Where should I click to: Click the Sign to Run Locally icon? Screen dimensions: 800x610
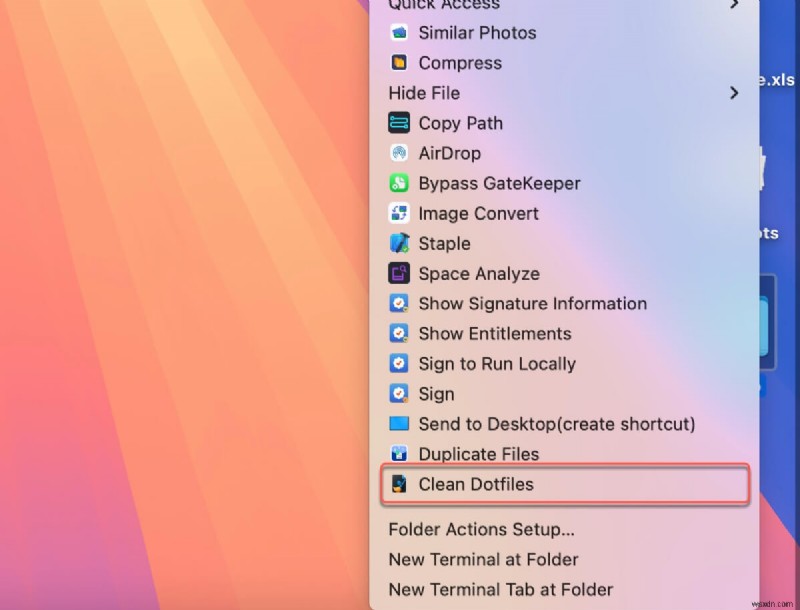click(x=399, y=364)
